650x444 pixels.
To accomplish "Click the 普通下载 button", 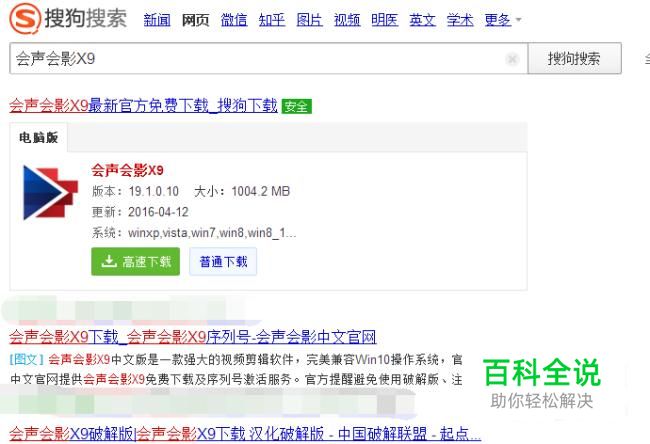I will point(223,262).
